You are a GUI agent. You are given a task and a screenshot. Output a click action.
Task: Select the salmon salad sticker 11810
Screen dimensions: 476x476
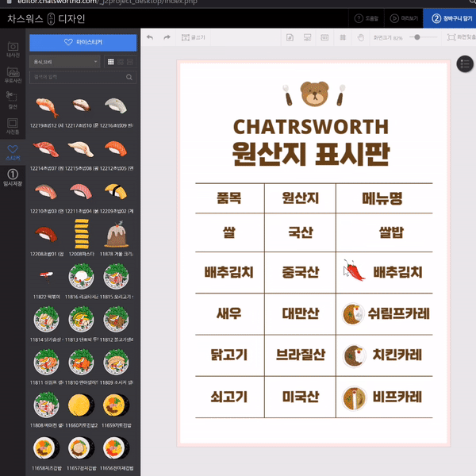click(81, 363)
